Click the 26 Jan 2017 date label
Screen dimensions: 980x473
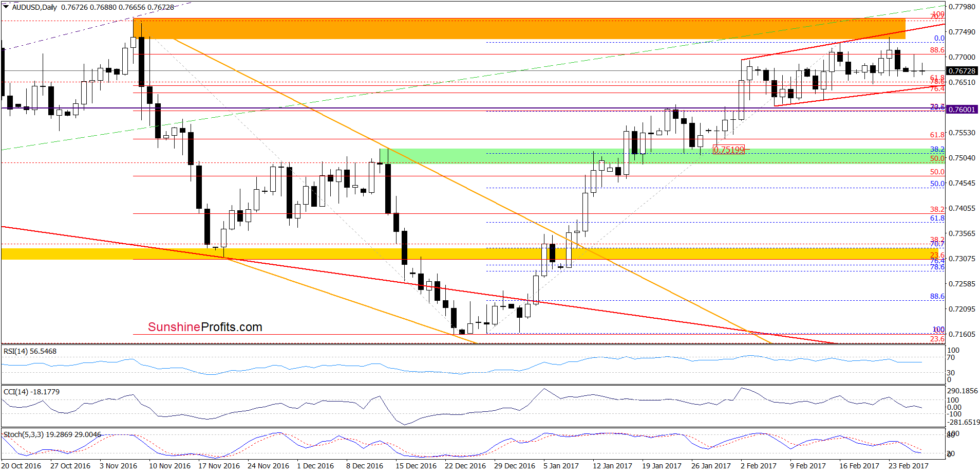tap(711, 466)
